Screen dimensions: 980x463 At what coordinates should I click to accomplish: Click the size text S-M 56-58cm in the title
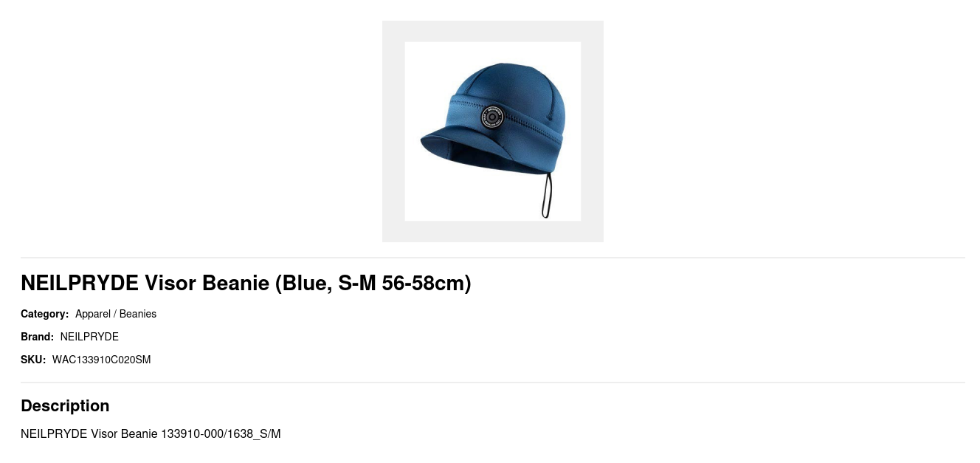click(401, 283)
